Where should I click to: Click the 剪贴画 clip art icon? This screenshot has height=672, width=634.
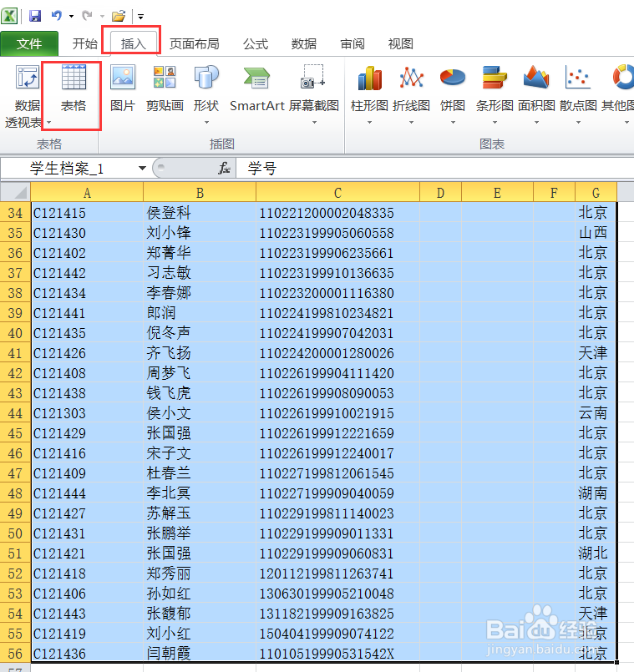pos(165,77)
